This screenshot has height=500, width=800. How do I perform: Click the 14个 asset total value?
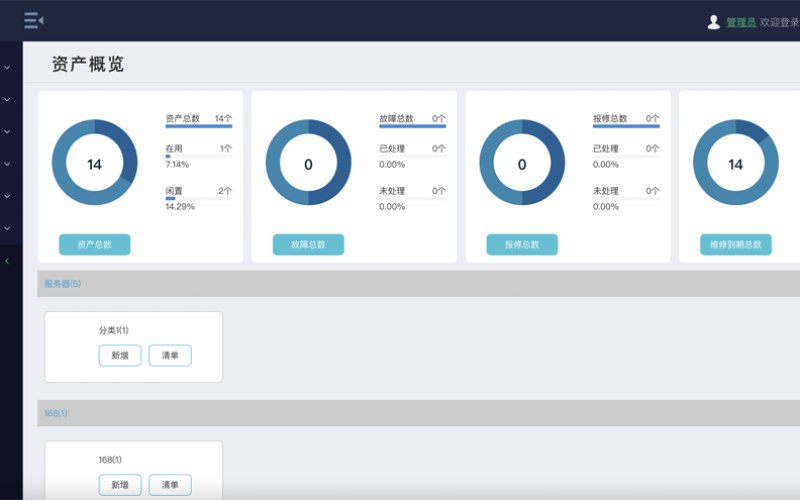coord(223,118)
